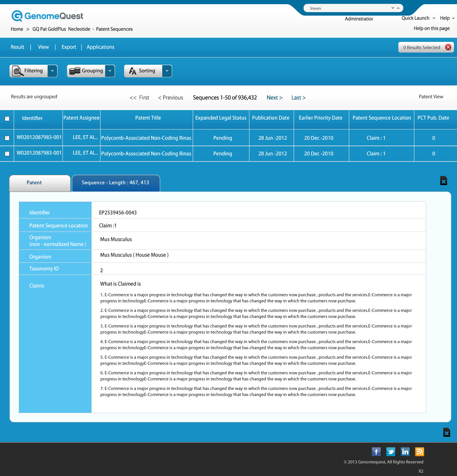Open the Grouping options dropdown

pos(110,71)
